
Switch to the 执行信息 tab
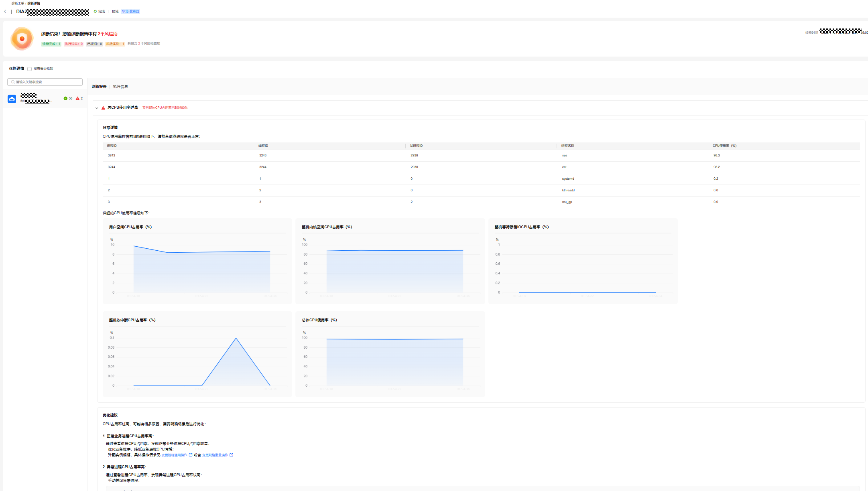120,87
